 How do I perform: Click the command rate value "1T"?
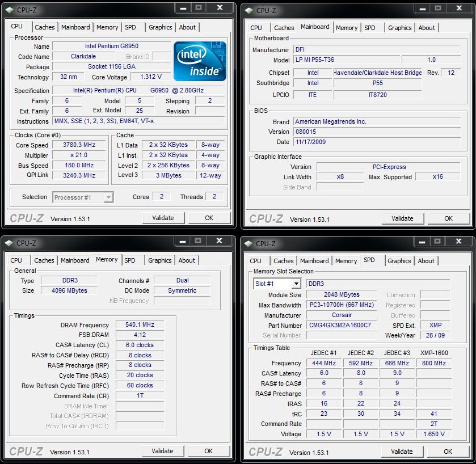click(x=140, y=396)
